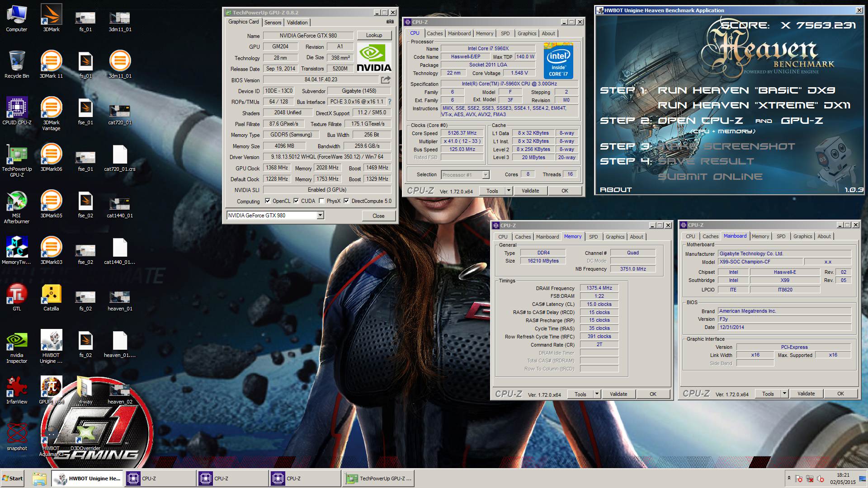This screenshot has width=868, height=488.
Task: Open IrfanView desktop shortcut
Action: pyautogui.click(x=17, y=390)
